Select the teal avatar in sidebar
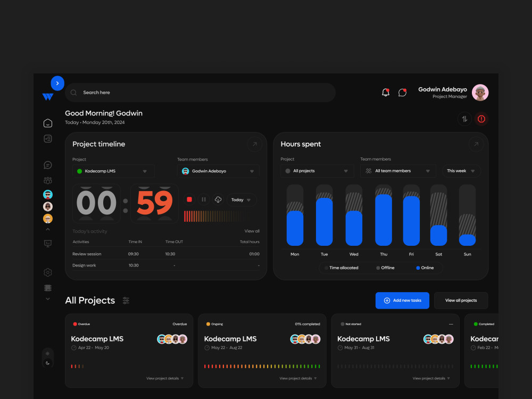Viewport: 532px width, 399px height. click(x=48, y=194)
